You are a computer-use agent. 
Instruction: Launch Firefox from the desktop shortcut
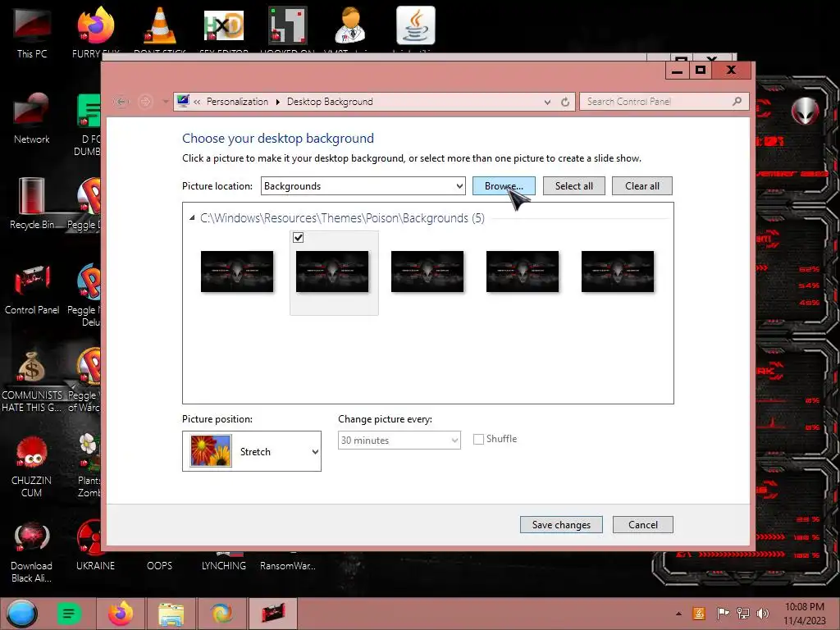(x=95, y=30)
